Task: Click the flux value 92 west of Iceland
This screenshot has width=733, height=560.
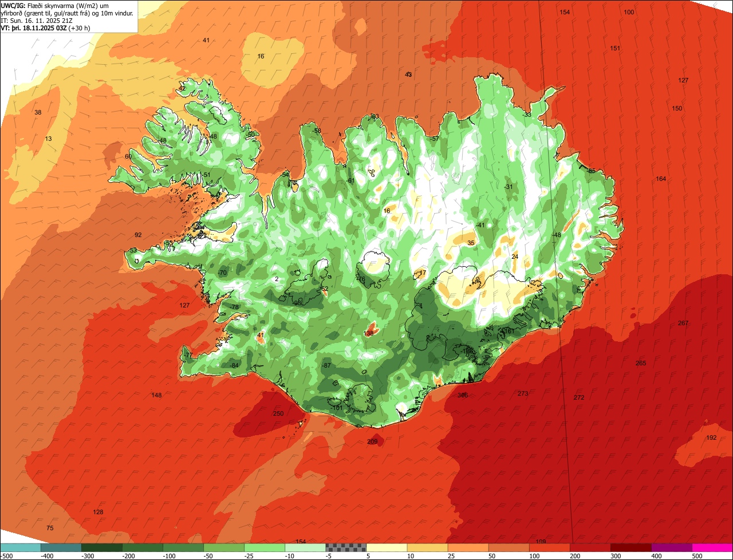Action: [138, 235]
